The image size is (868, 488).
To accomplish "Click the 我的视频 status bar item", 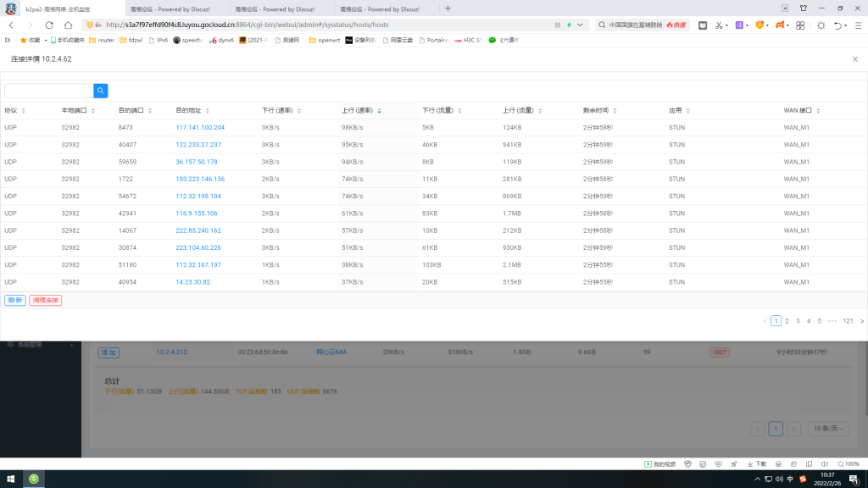I will 659,464.
